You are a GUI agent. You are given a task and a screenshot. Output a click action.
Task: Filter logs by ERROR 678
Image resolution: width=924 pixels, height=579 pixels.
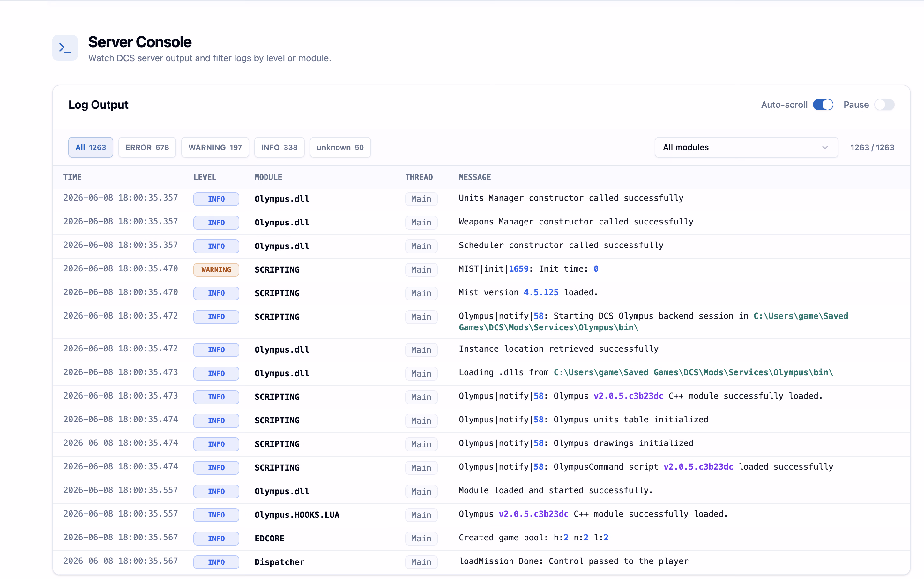(x=147, y=147)
